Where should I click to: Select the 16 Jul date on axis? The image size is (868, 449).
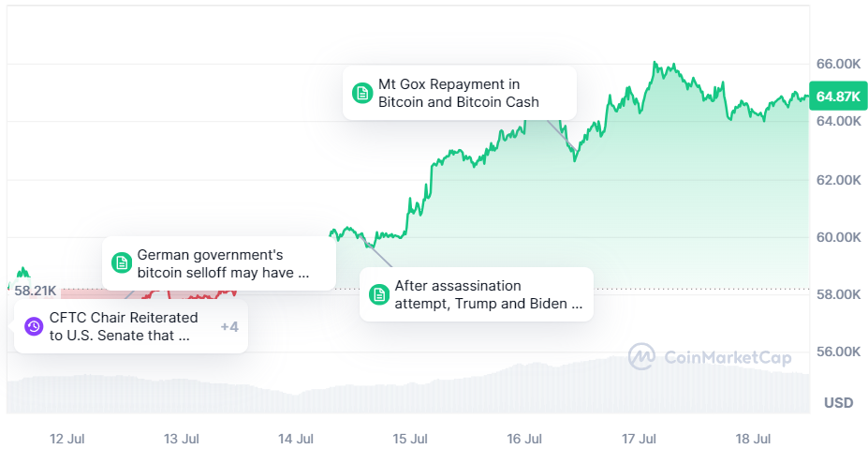click(x=524, y=438)
